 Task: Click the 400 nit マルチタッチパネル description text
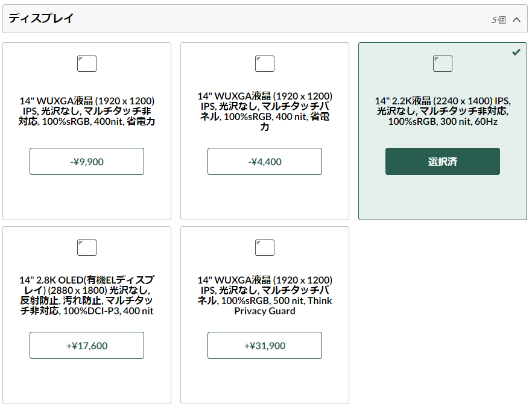[265, 112]
